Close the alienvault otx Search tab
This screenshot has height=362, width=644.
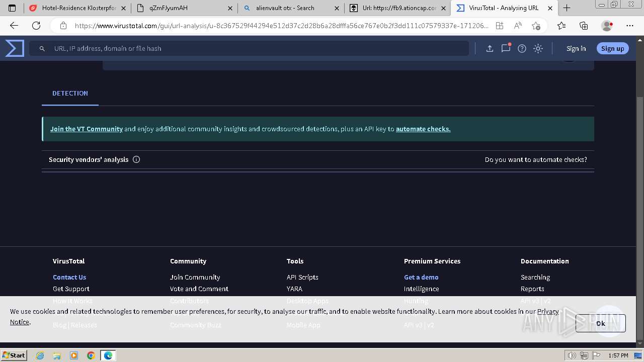tap(337, 8)
